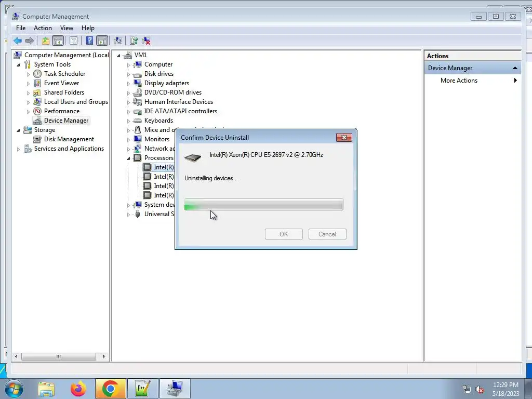532x399 pixels.
Task: Open Google Chrome from the taskbar
Action: coord(110,389)
